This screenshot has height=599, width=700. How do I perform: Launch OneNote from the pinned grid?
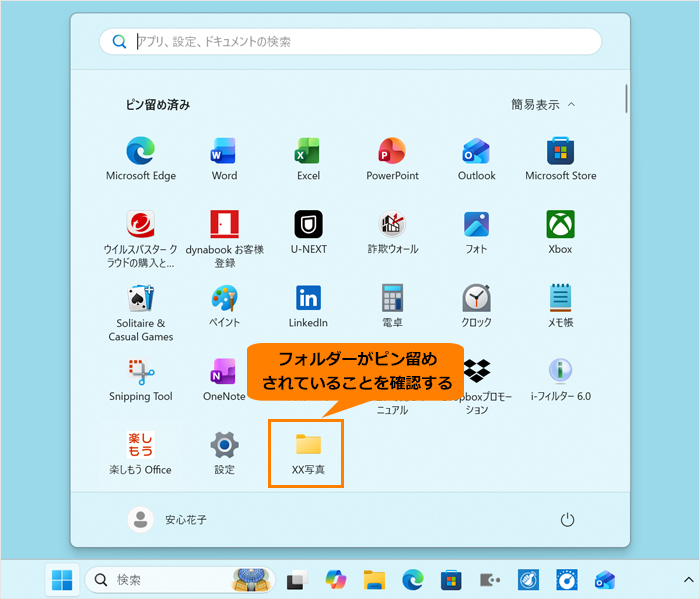click(224, 379)
